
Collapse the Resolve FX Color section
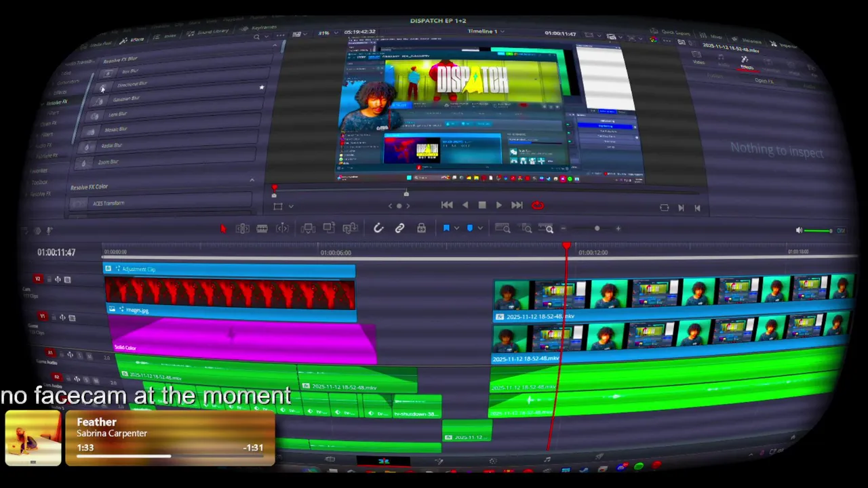click(252, 180)
